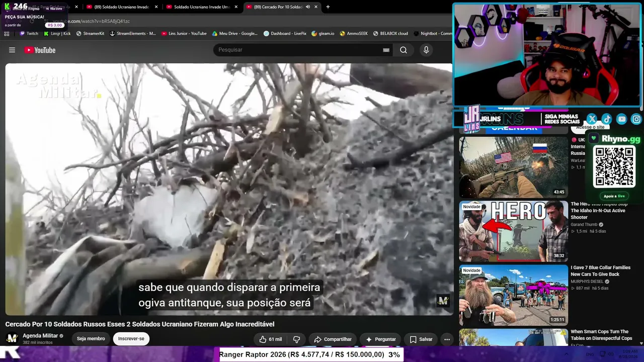Open the 1:25:11 blue collar families thumbnail
This screenshot has height=362, width=644.
513,295
